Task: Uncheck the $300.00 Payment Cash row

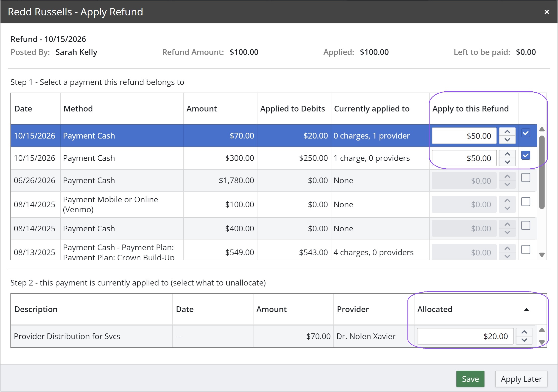Action: [x=526, y=155]
